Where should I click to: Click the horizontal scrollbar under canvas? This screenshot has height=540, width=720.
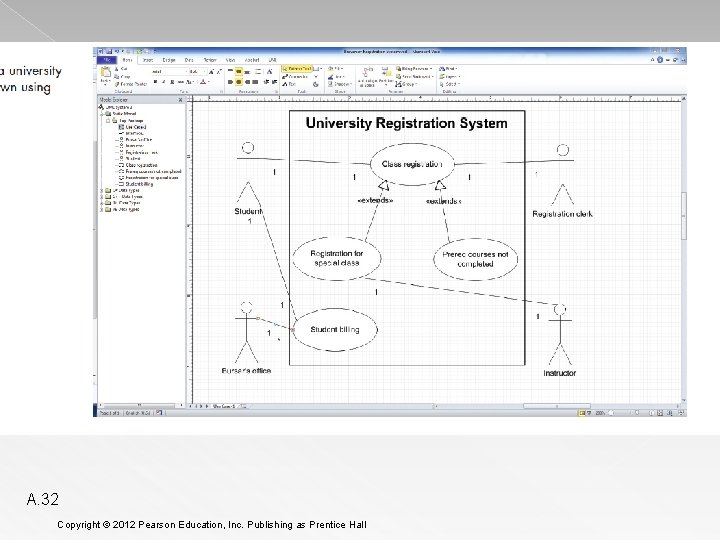pyautogui.click(x=557, y=406)
